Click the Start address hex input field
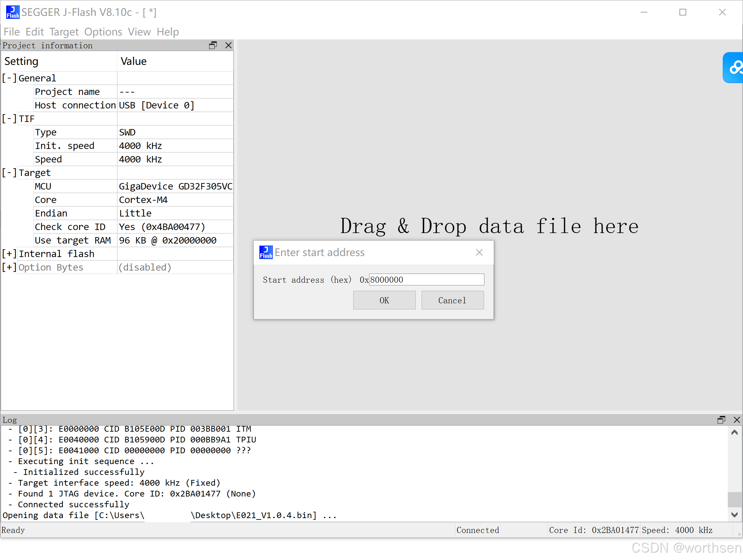This screenshot has width=743, height=560. (x=426, y=280)
